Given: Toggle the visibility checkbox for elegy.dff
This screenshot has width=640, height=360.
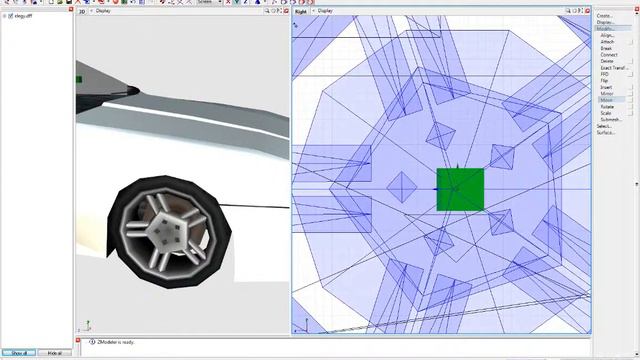Looking at the screenshot, I should [11, 16].
